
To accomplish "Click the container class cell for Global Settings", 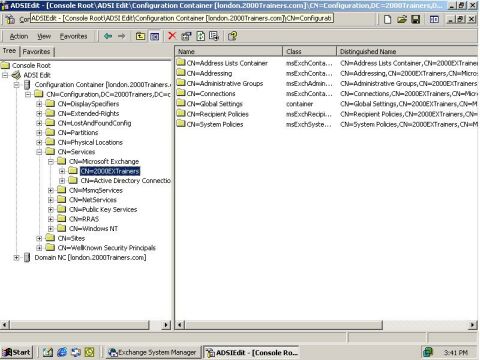I will (299, 104).
